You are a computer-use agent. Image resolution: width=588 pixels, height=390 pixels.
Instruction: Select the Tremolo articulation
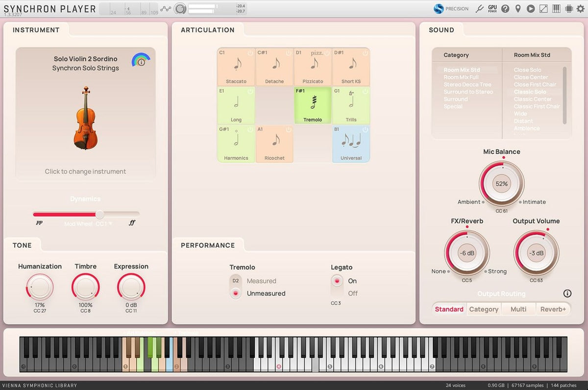click(x=313, y=105)
